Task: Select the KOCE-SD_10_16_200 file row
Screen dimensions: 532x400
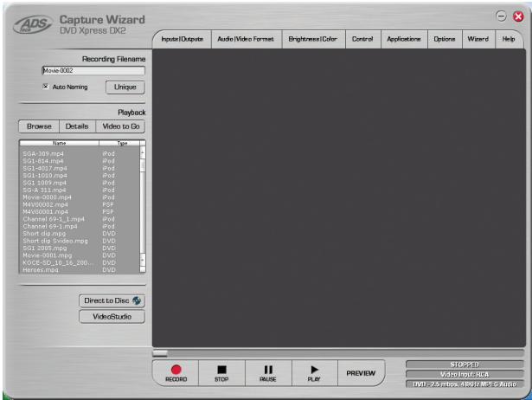Action: coord(80,263)
